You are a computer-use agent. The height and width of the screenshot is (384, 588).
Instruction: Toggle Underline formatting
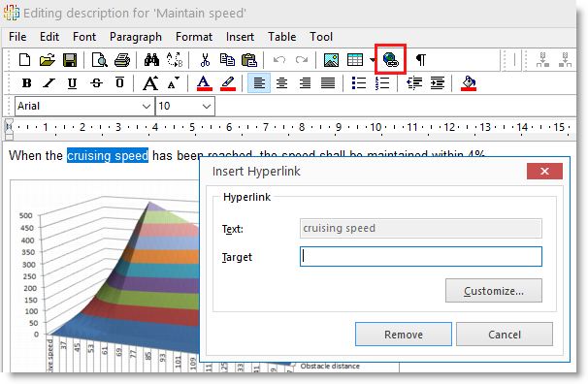tap(72, 82)
